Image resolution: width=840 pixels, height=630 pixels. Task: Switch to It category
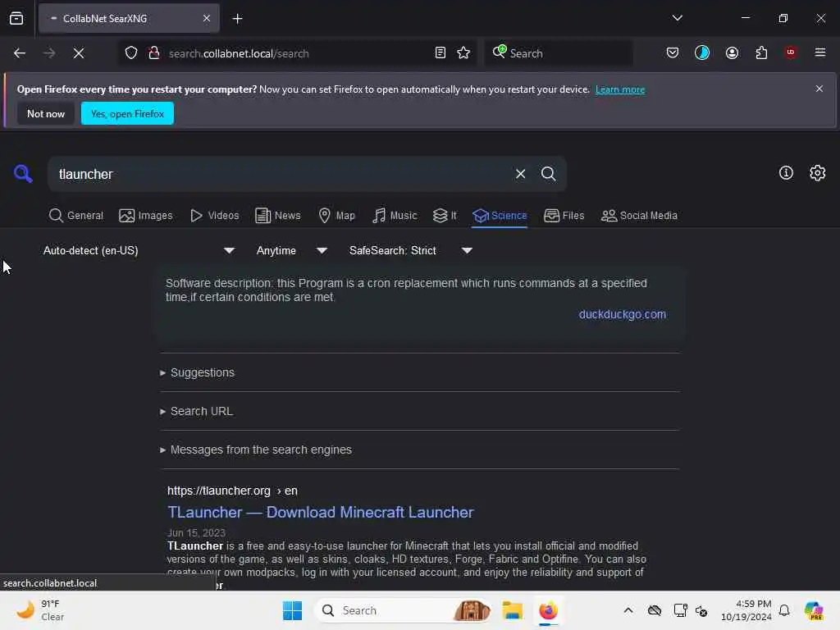445,216
